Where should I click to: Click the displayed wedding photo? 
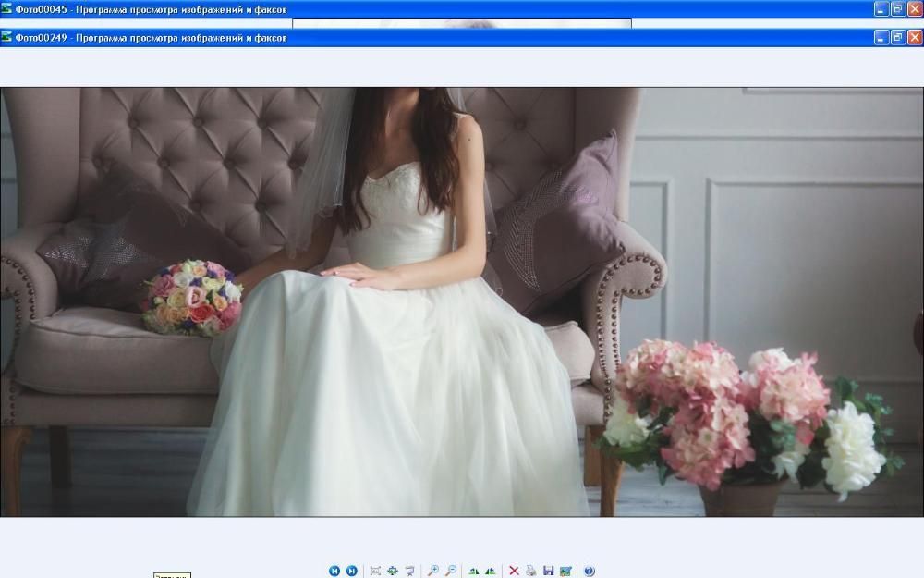pos(462,302)
